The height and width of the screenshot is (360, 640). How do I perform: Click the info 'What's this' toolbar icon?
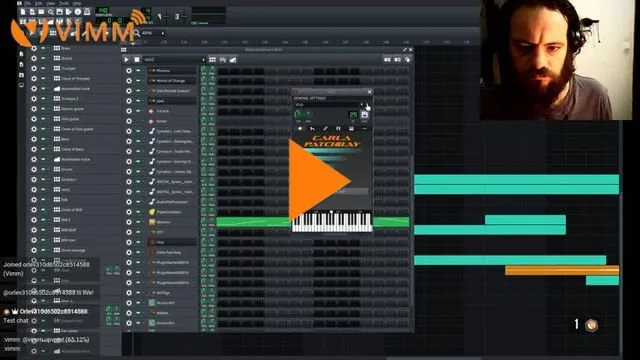[78, 12]
